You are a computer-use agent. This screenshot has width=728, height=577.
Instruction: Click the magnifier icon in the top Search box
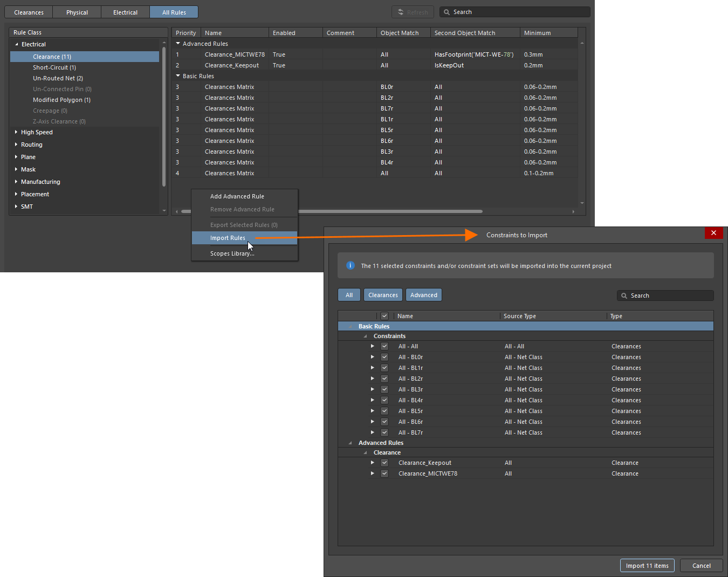pos(447,12)
